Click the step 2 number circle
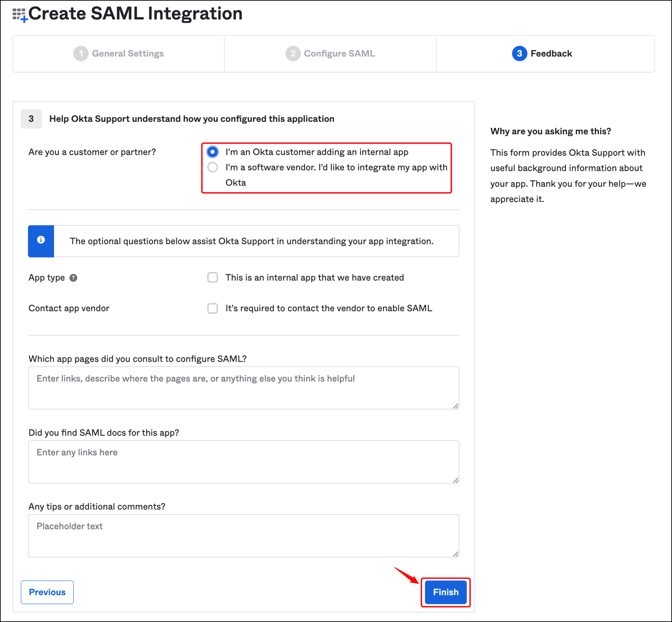Image resolution: width=672 pixels, height=622 pixels. tap(293, 53)
